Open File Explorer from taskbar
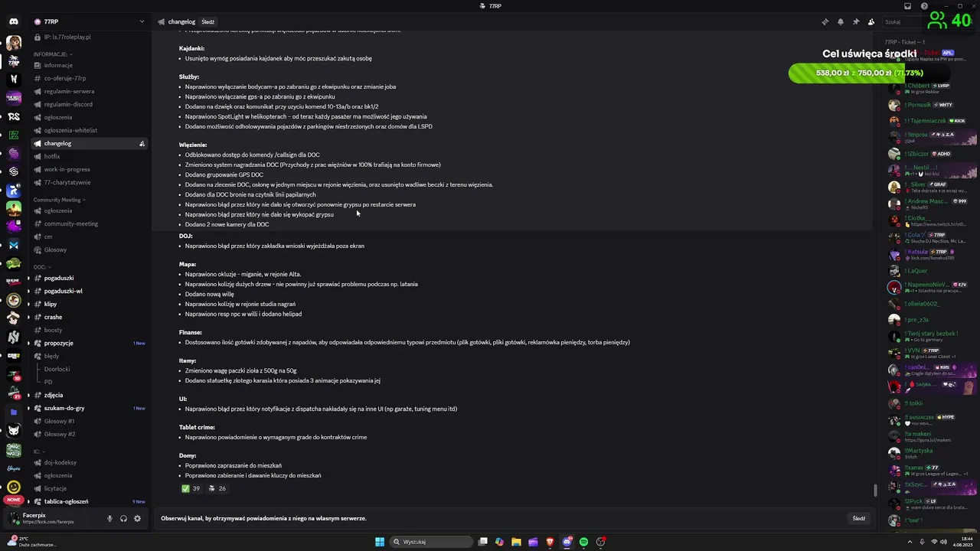 [516, 542]
